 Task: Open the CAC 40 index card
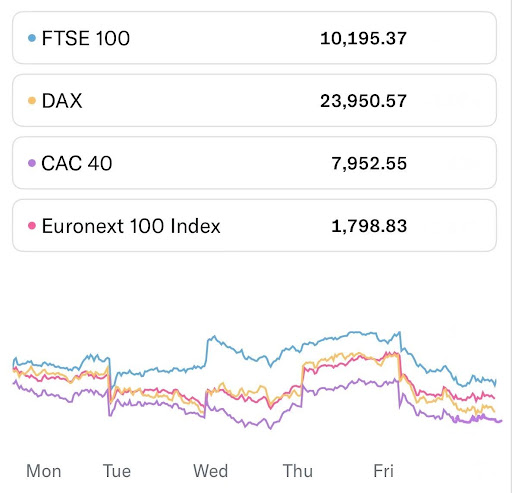pos(254,163)
